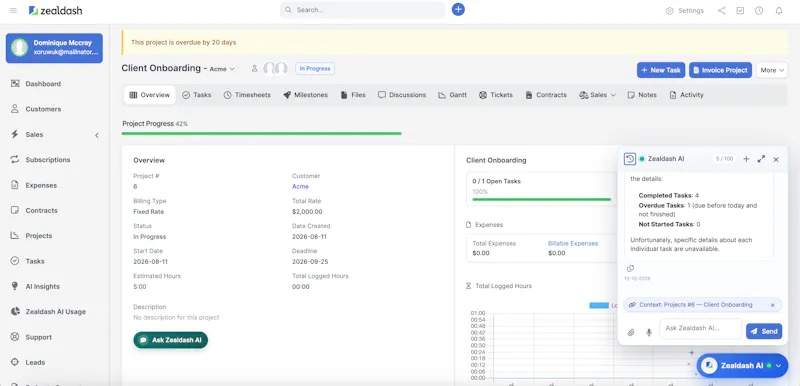Switch to the Discussions tab
The width and height of the screenshot is (800, 386).
(402, 95)
